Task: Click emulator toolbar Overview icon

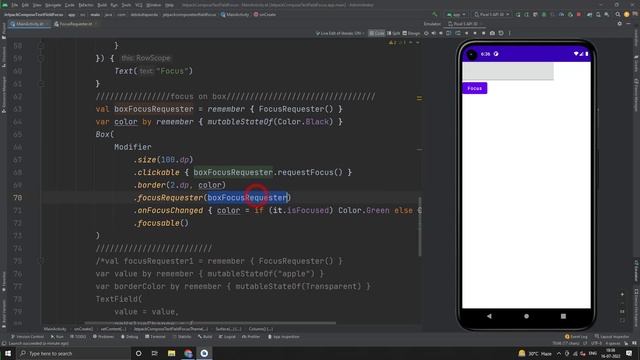Action: [483, 33]
